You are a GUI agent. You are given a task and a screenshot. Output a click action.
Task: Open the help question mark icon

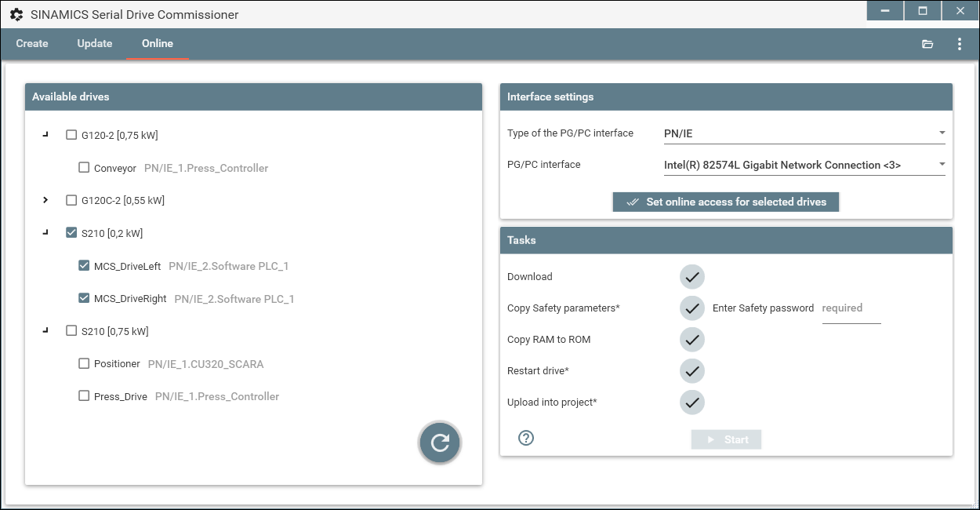pyautogui.click(x=526, y=438)
